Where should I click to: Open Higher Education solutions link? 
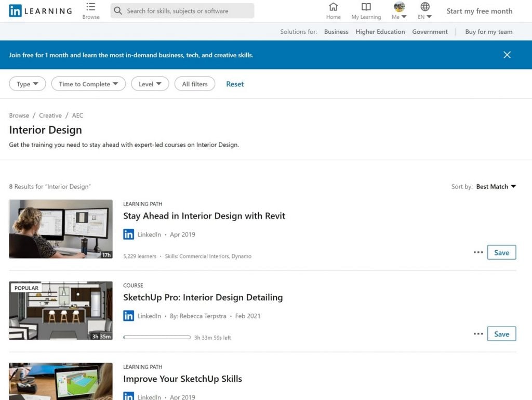tap(380, 32)
